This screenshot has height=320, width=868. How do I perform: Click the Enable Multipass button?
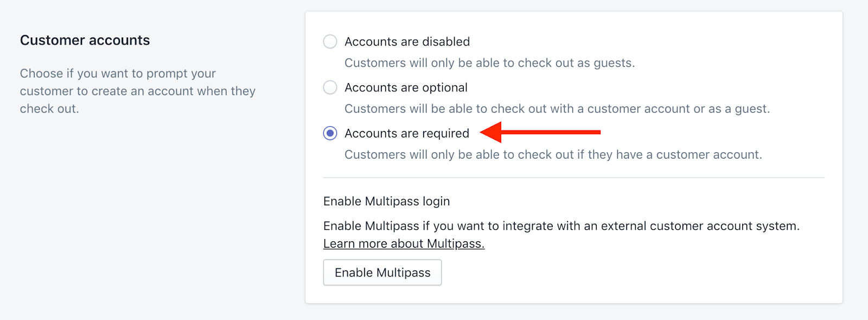[382, 272]
